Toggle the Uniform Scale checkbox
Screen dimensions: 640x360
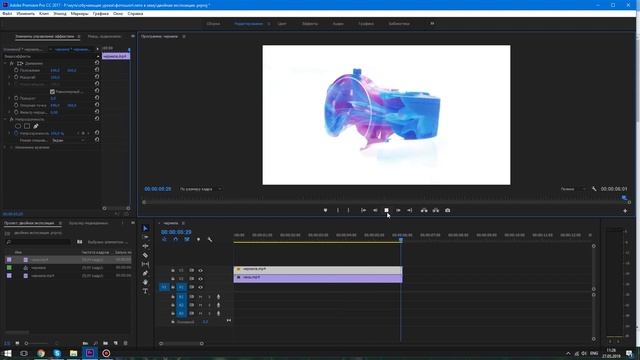coord(52,91)
